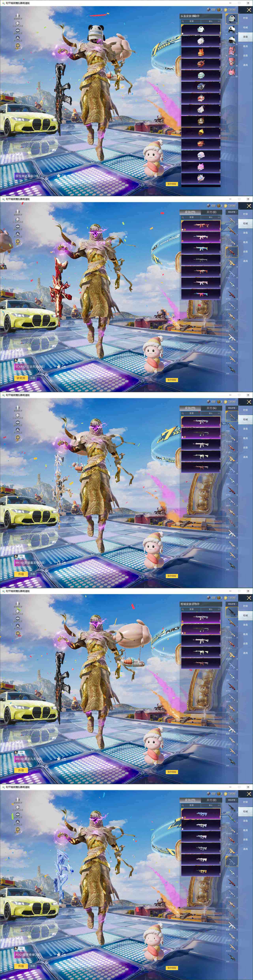Switch to 枪械 tab in helmet skin window
This screenshot has height=980, width=253.
tap(246, 27)
